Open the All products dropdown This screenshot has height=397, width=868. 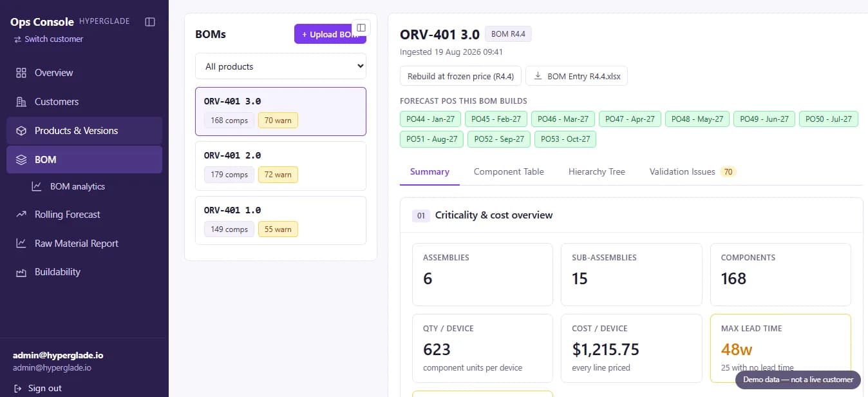[x=281, y=66]
